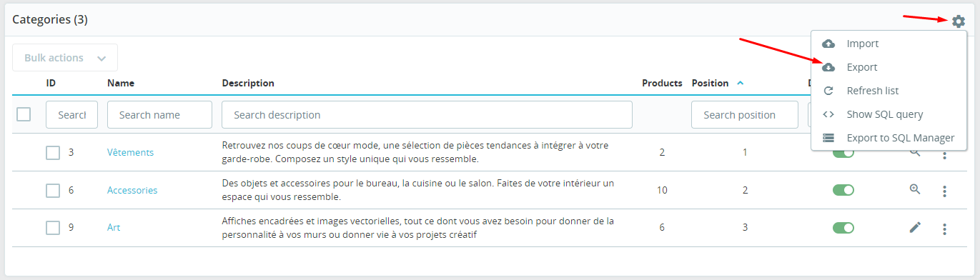
Task: Expand the more actions menu for Art
Action: point(944,229)
